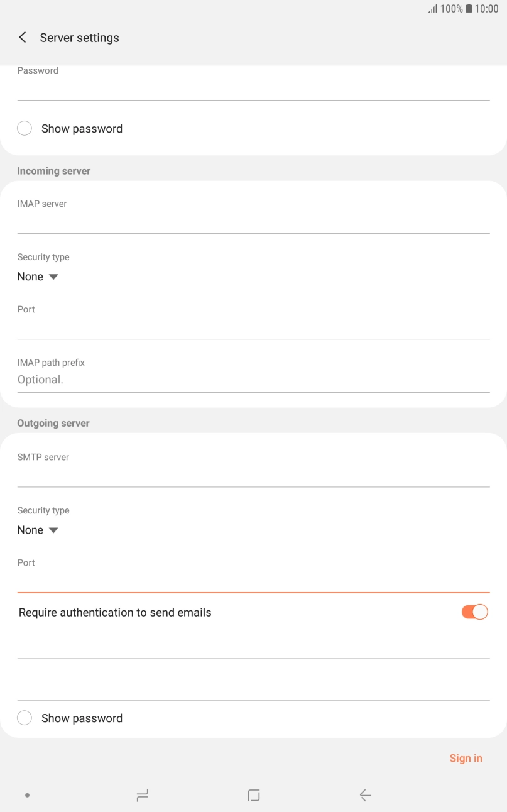Click the Server settings title text
Screen dimensions: 507x812
pos(79,37)
